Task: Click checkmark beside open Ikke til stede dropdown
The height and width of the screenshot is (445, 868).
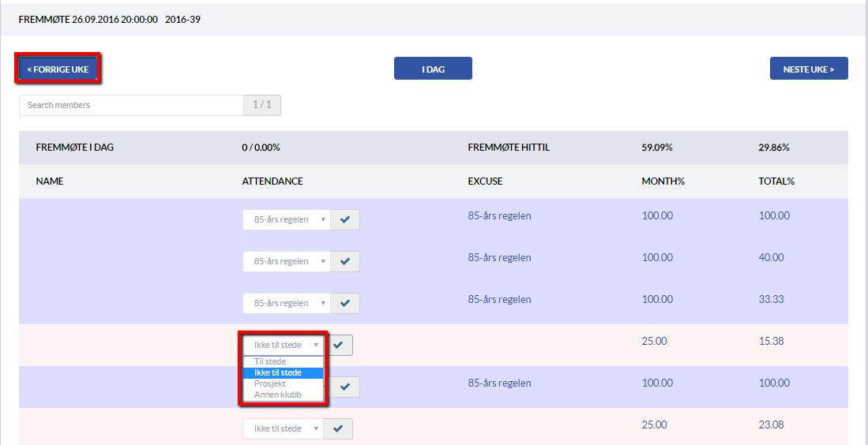Action: (338, 345)
